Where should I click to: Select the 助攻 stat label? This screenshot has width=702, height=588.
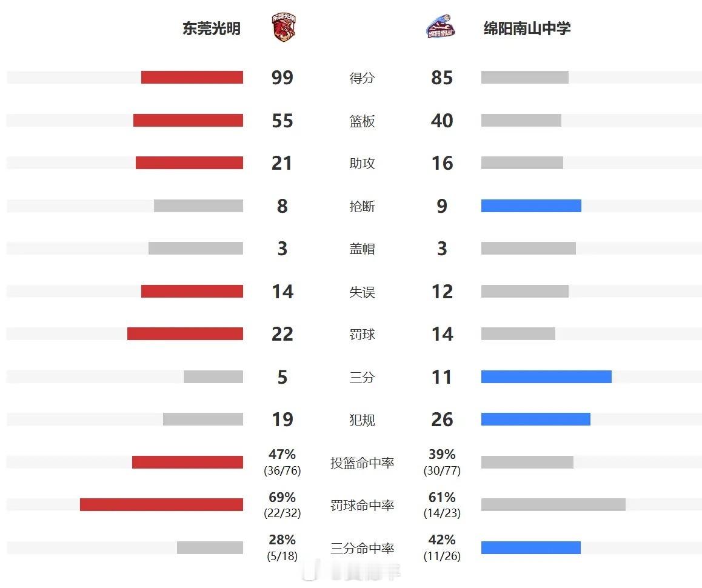click(x=362, y=164)
